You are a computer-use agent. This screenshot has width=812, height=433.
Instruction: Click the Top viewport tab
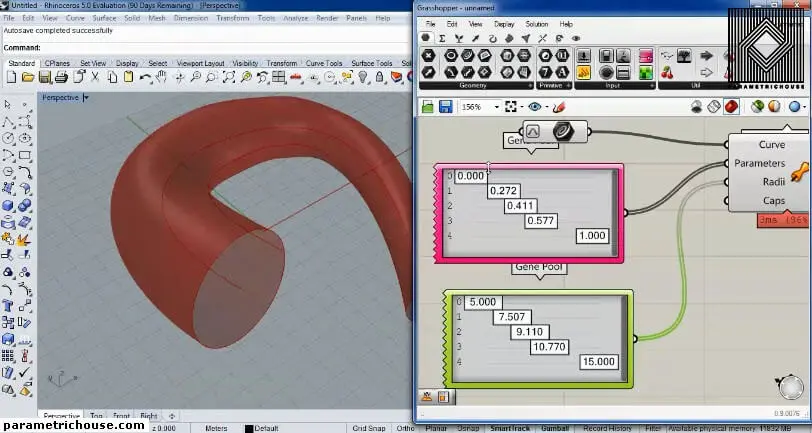tap(96, 415)
